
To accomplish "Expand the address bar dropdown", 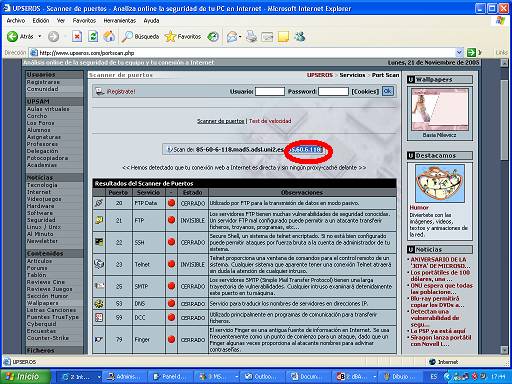I will click(x=459, y=52).
